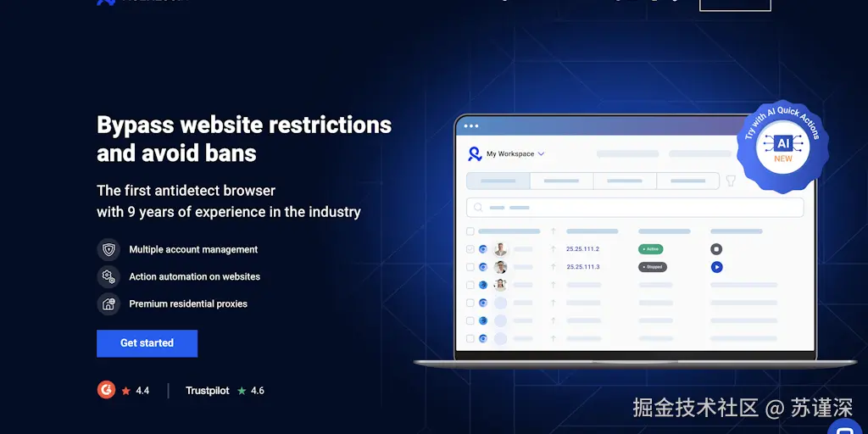Screen dimensions: 868x434
Task: Click the 4.6 rating value
Action: click(258, 391)
